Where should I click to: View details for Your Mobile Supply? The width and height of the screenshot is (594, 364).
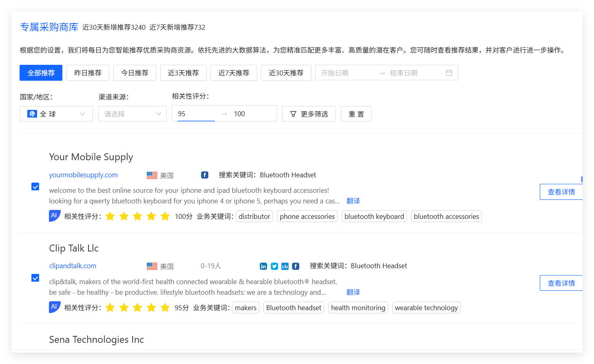click(x=561, y=192)
